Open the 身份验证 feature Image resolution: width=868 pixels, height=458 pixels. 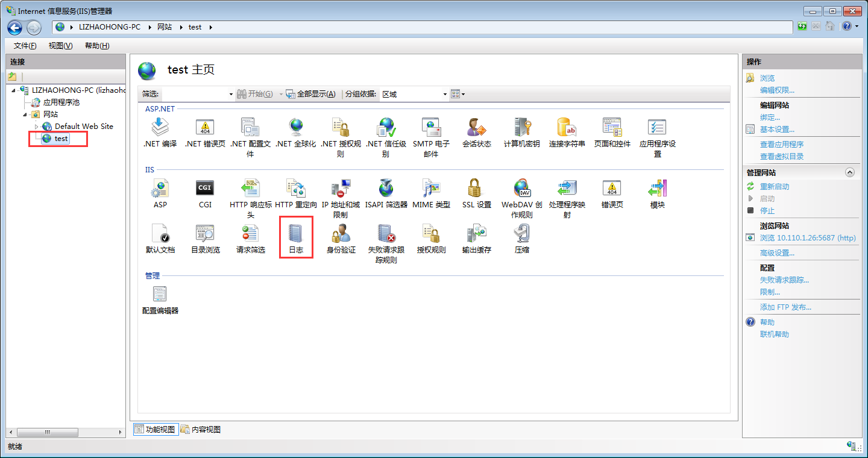click(341, 239)
